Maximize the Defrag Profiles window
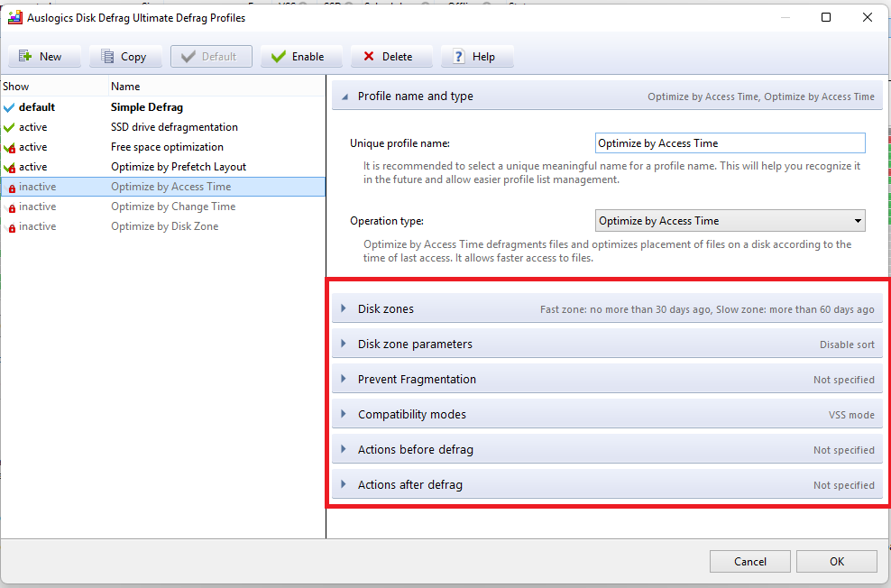The height and width of the screenshot is (588, 891). [826, 18]
